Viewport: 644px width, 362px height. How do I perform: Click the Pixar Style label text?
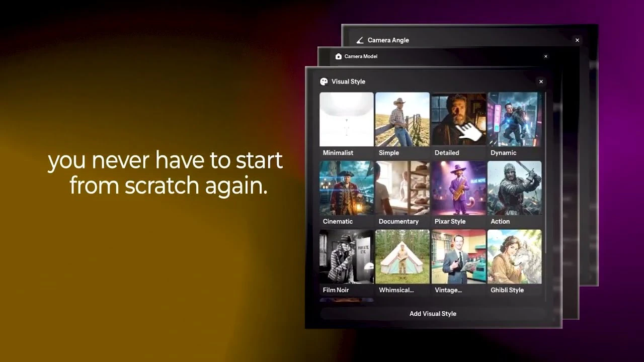click(450, 221)
